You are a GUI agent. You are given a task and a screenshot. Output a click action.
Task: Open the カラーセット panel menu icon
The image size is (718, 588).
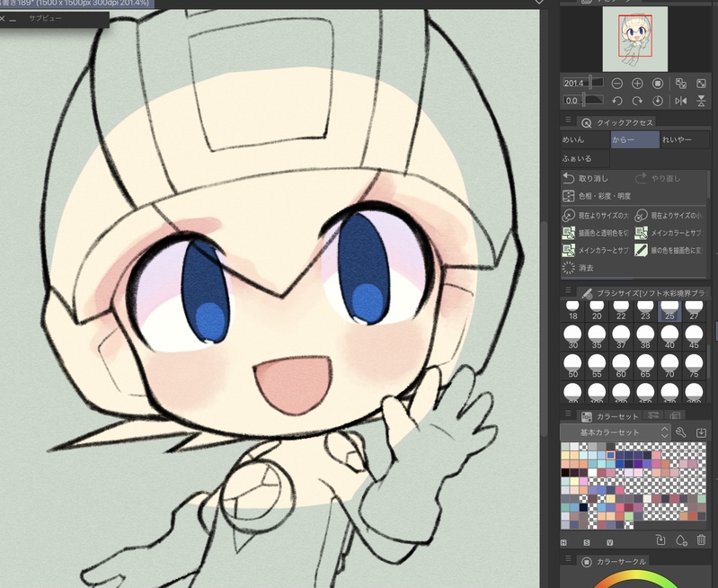568,414
